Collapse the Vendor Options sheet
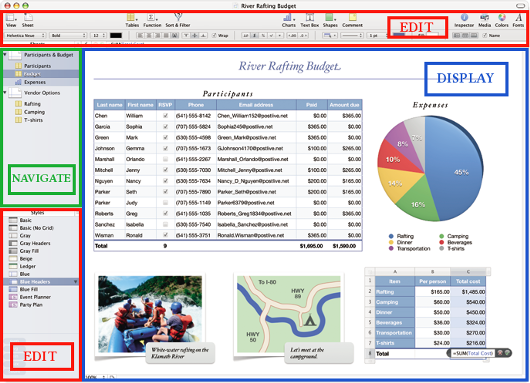 pyautogui.click(x=5, y=92)
